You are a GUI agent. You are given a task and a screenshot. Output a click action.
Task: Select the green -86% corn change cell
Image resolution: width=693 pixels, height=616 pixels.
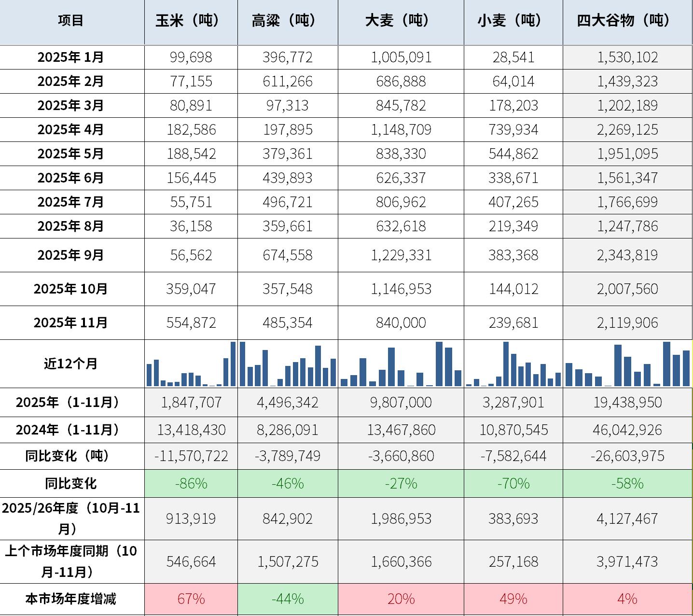point(191,483)
